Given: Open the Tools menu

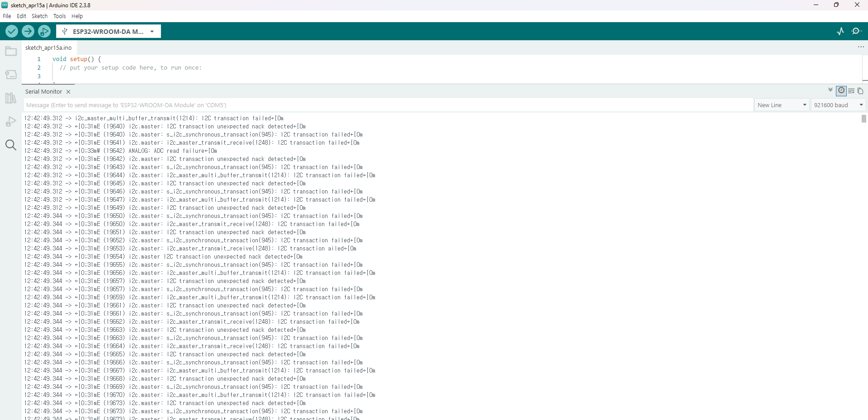Looking at the screenshot, I should (59, 16).
